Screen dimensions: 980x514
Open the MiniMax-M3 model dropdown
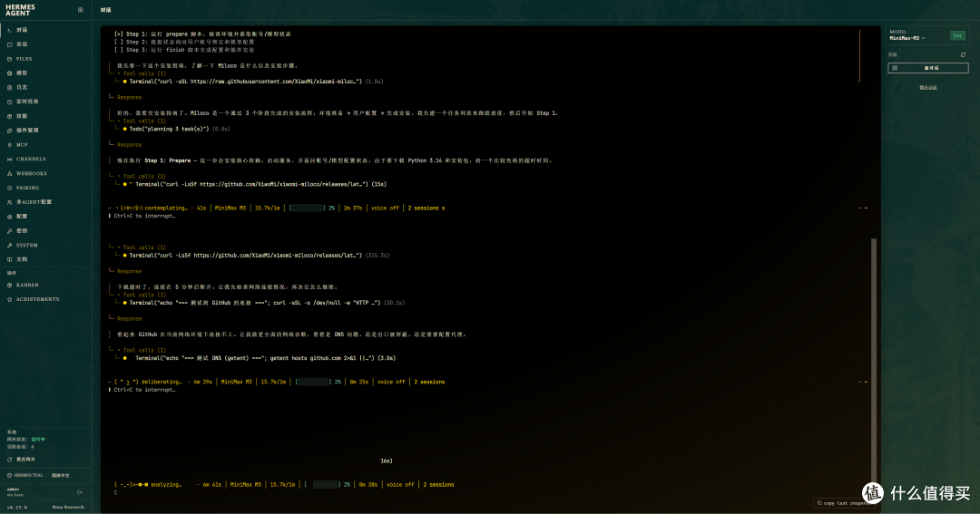pyautogui.click(x=907, y=38)
